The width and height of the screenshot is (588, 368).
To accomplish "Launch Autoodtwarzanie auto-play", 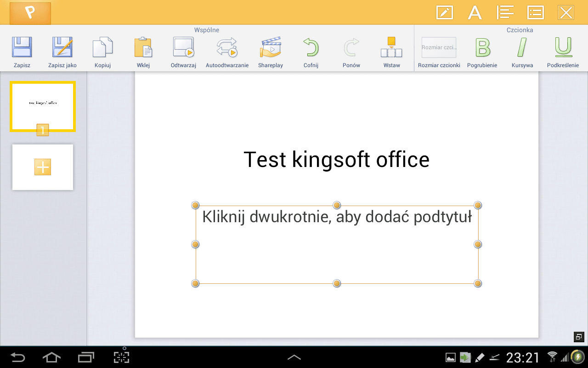I will [x=227, y=47].
